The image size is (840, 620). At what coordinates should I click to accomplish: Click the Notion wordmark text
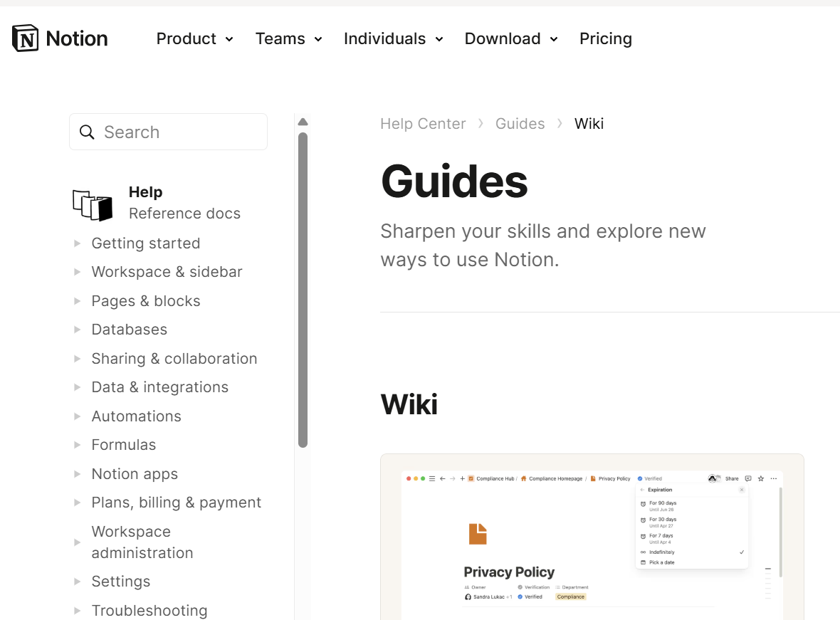[77, 38]
